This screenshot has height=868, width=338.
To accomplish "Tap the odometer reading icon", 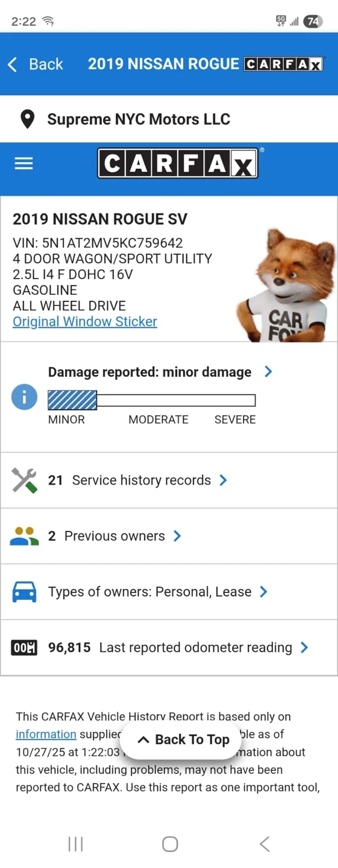I will click(25, 647).
